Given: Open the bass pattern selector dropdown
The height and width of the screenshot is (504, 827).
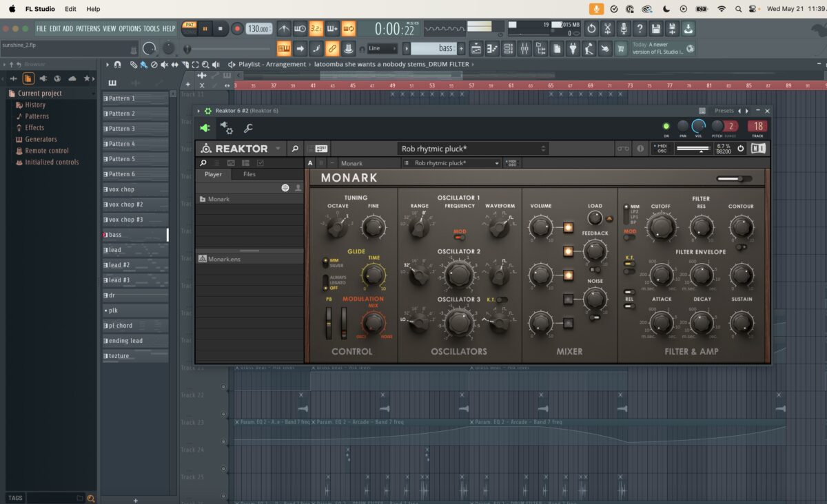Looking at the screenshot, I should tap(434, 49).
